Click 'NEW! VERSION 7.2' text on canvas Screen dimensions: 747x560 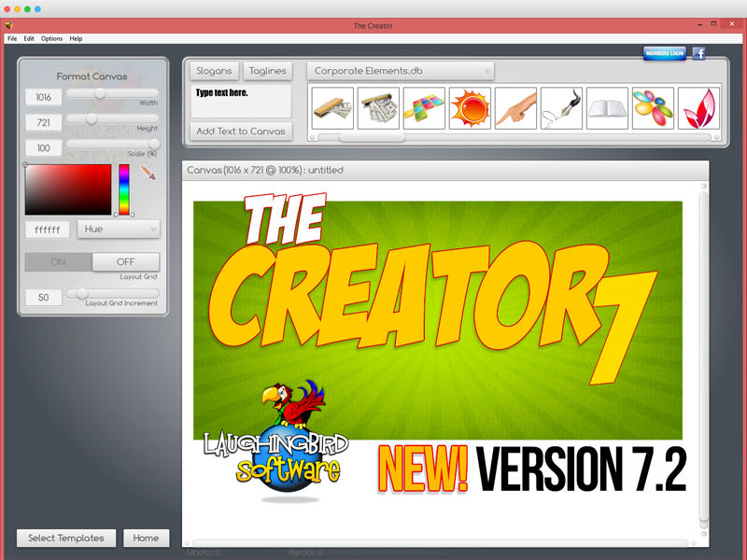point(532,469)
